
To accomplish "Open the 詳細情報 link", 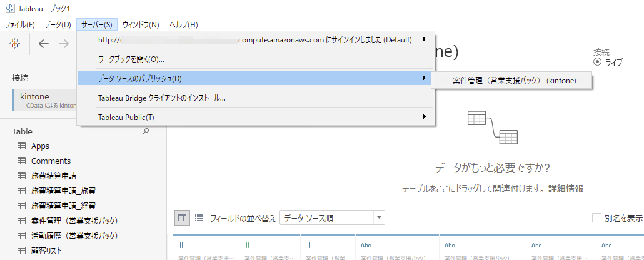I will [x=566, y=189].
